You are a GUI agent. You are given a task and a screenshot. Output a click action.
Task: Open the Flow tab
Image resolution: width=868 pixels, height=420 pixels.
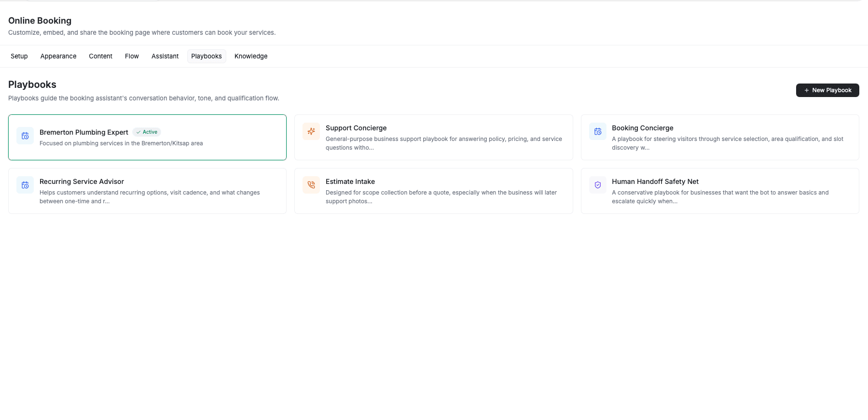pos(132,56)
